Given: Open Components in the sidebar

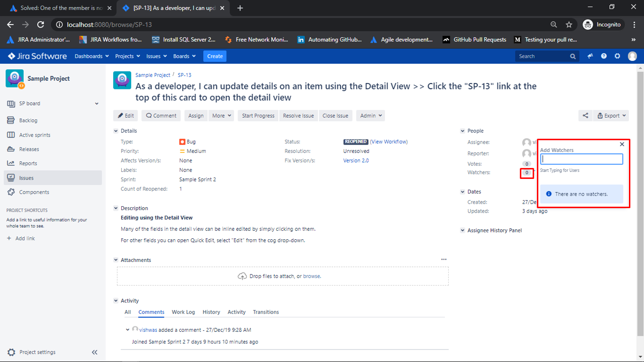Looking at the screenshot, I should click(34, 192).
